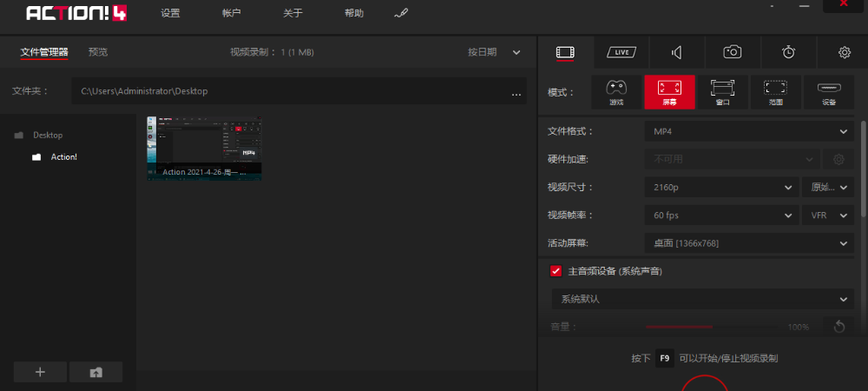
Task: Select the 范围 region recording mode
Action: (x=775, y=92)
